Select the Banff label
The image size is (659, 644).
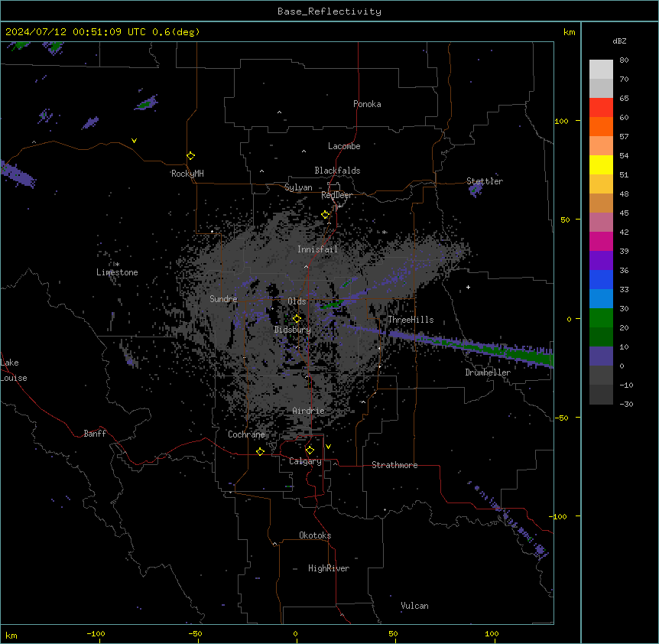click(x=95, y=434)
